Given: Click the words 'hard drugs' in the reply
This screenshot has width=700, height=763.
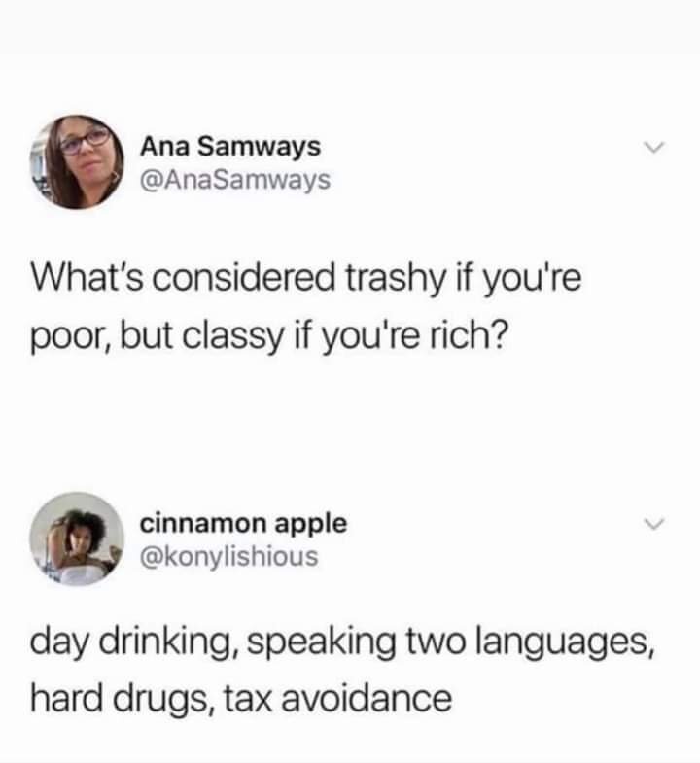Looking at the screenshot, I should (121, 699).
